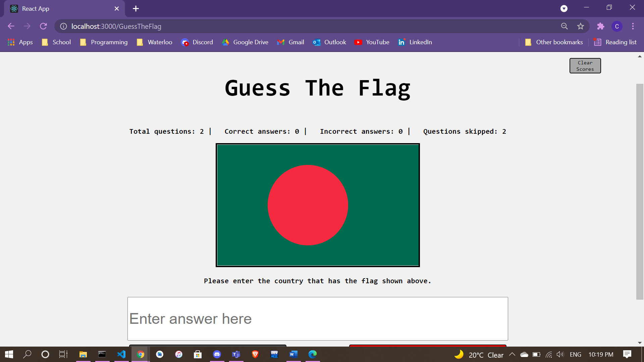
Task: Open the Chrome three-dot menu
Action: pos(633,26)
